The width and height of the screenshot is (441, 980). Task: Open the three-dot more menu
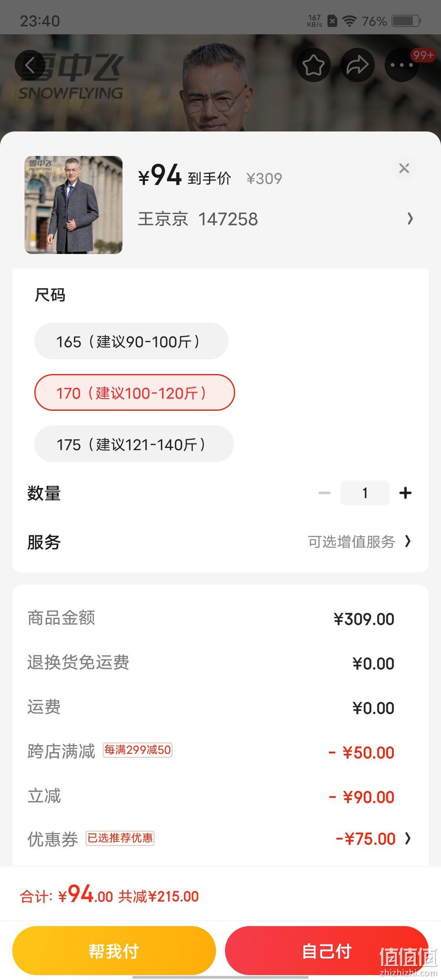click(402, 65)
